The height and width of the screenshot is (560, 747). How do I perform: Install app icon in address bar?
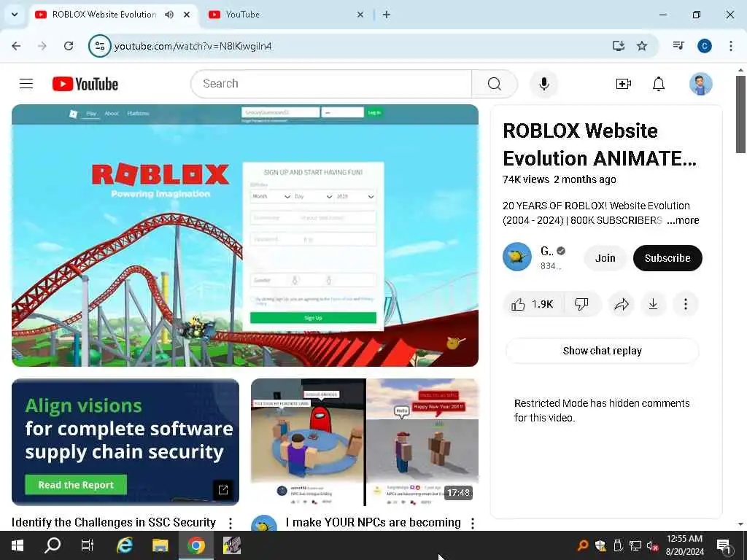coord(618,46)
